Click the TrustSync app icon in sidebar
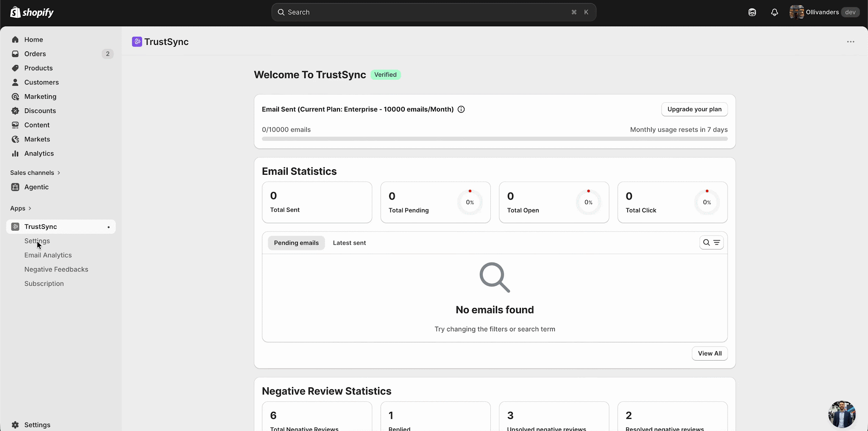This screenshot has height=431, width=868. [x=15, y=227]
